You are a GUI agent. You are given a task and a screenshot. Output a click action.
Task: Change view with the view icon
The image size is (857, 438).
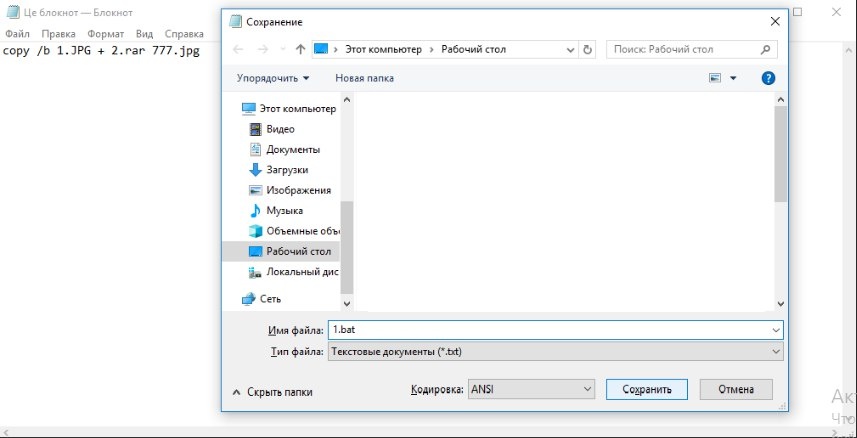(x=715, y=78)
